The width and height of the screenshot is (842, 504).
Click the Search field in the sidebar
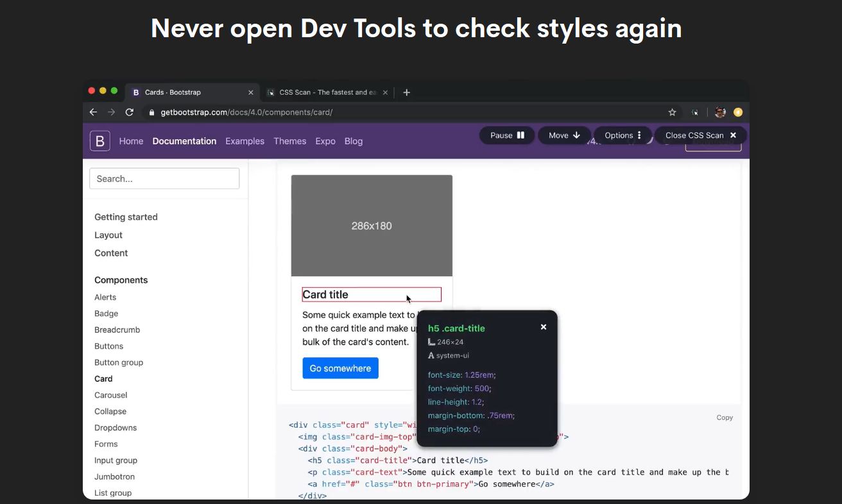(x=164, y=178)
